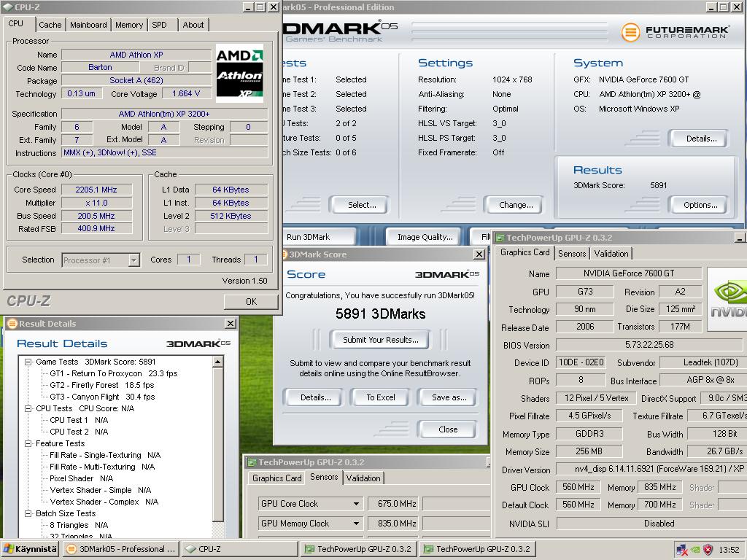Click Close button in Score dialog

(448, 429)
